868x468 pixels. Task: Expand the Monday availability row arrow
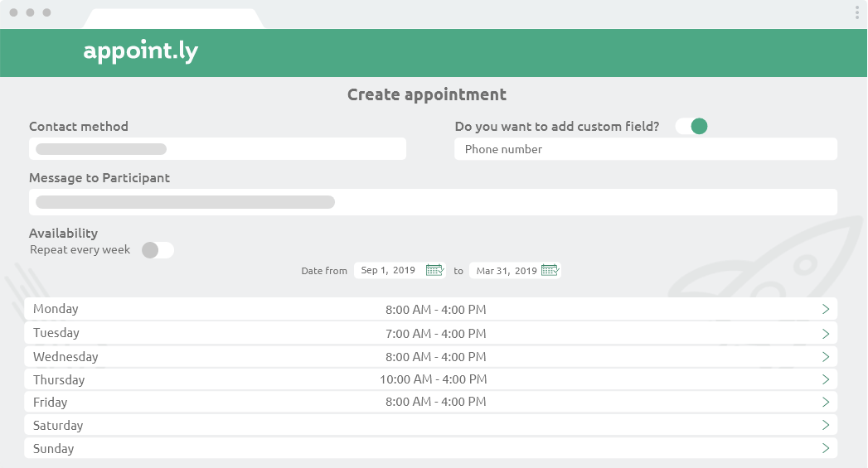[x=825, y=309]
